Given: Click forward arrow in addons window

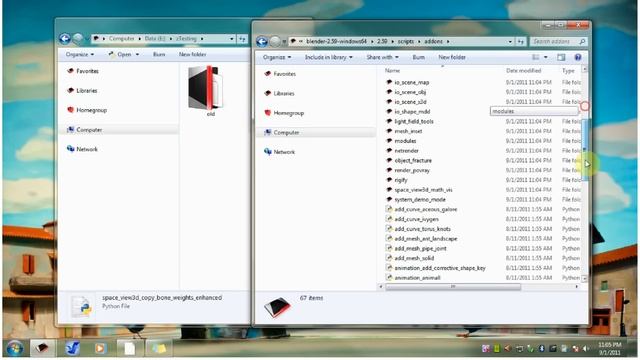Looking at the screenshot, I should point(276,41).
